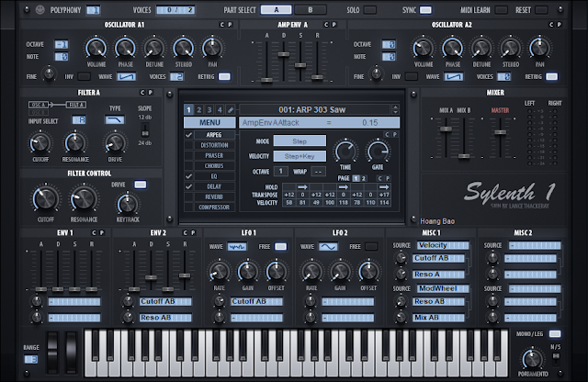Toggle LFO 1 Free switch
The width and height of the screenshot is (588, 382).
pos(280,247)
